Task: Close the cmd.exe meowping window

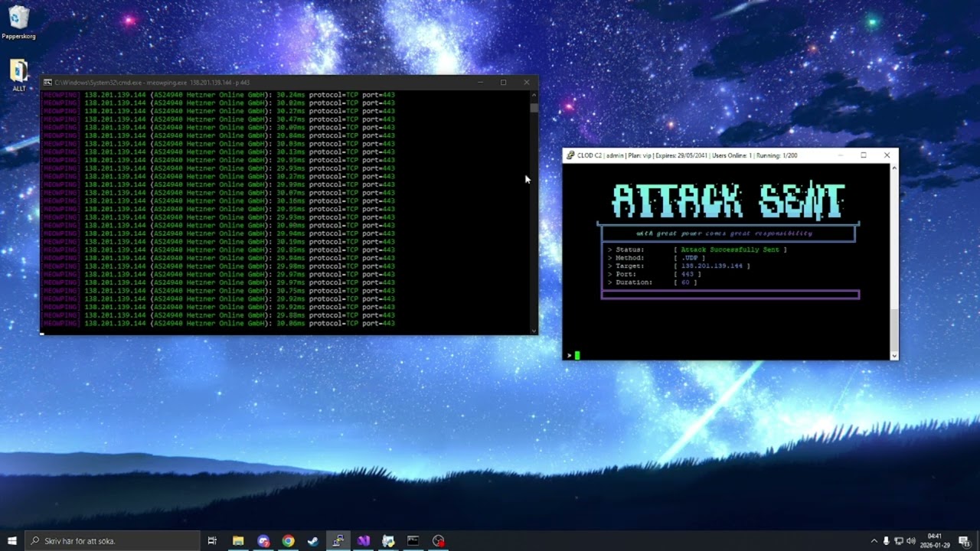Action: 526,82
